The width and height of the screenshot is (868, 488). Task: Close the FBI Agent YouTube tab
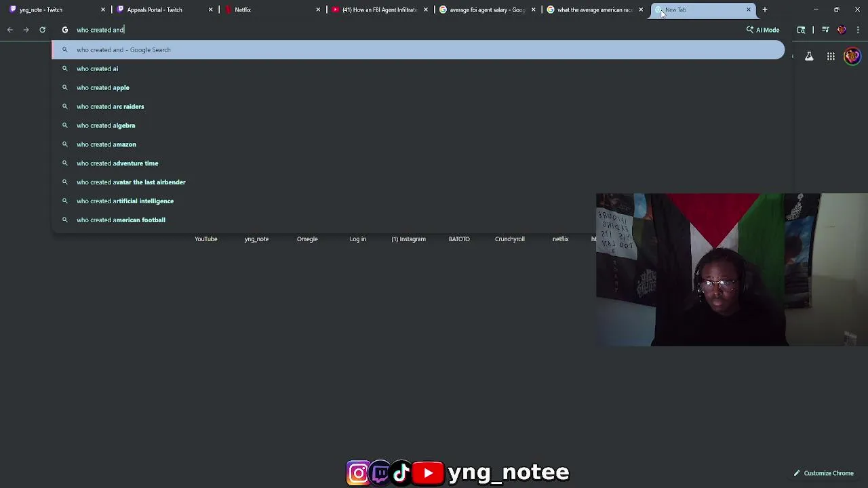[x=426, y=9]
